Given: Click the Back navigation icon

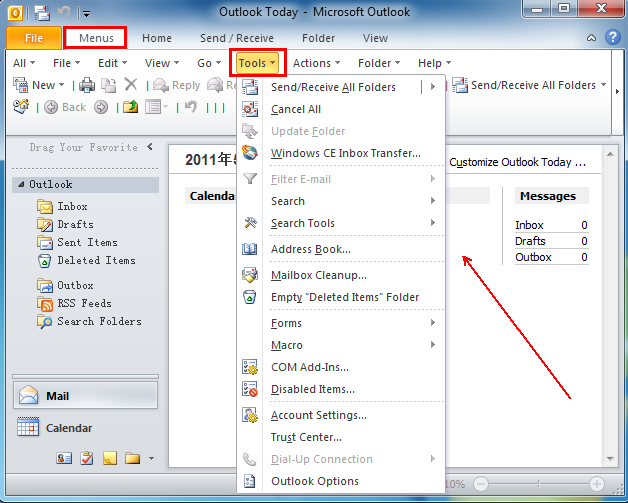Looking at the screenshot, I should [x=51, y=107].
